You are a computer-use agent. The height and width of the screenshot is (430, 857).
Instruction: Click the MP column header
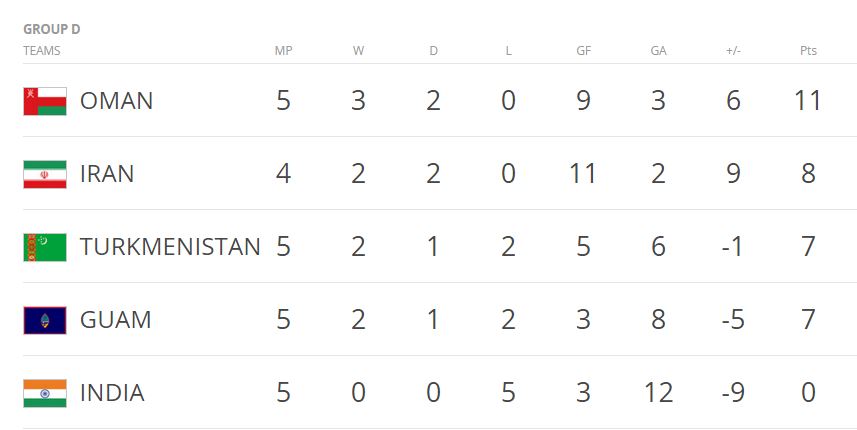[x=283, y=51]
